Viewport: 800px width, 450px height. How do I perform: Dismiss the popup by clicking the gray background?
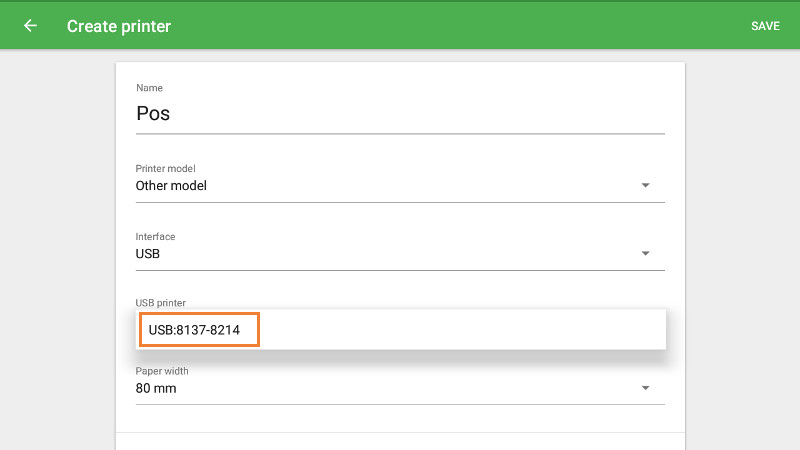pyautogui.click(x=740, y=250)
